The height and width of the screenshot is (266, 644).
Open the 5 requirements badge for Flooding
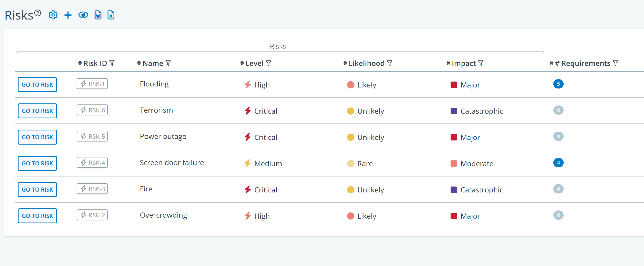click(x=558, y=84)
